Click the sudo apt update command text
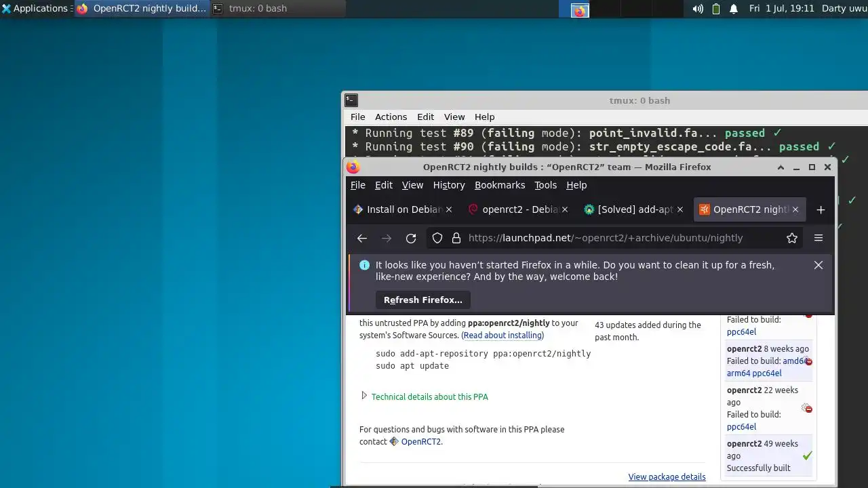The height and width of the screenshot is (488, 868). pos(412,366)
